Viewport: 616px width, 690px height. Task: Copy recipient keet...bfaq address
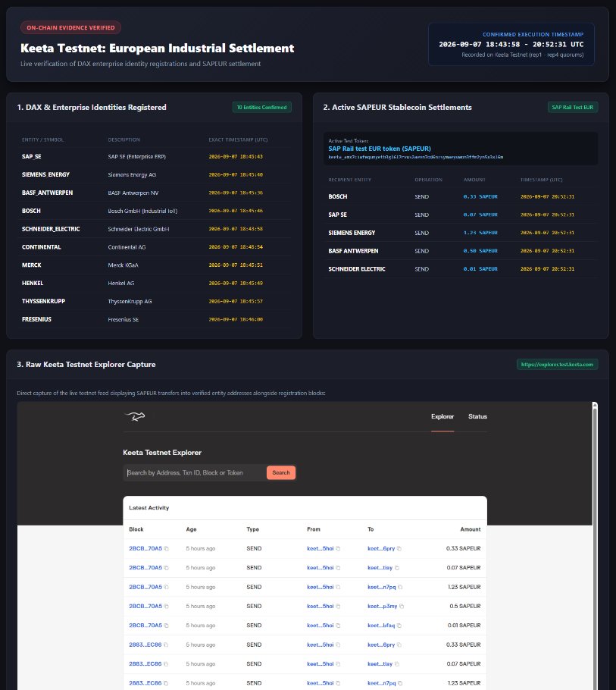coord(399,626)
